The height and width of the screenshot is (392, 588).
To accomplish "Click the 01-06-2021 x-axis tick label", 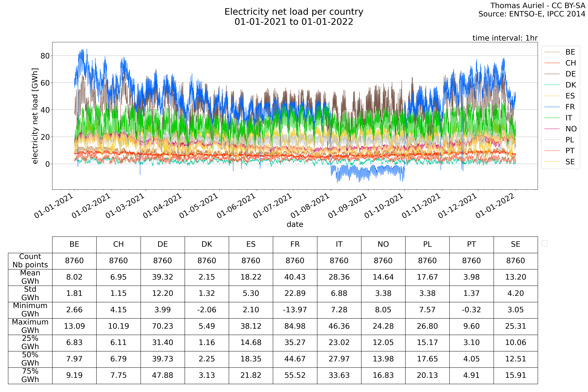I will click(236, 206).
